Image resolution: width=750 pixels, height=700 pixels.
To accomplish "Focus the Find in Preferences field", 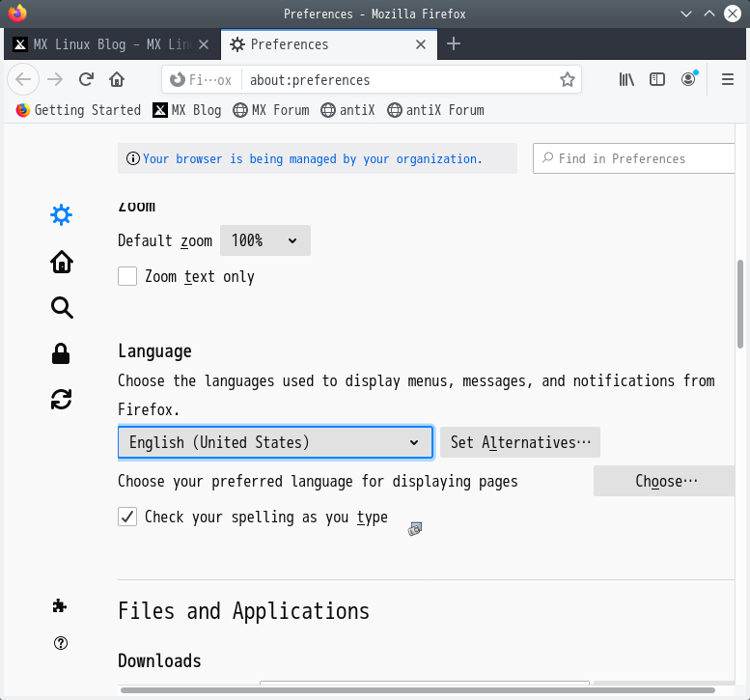I will coord(634,158).
